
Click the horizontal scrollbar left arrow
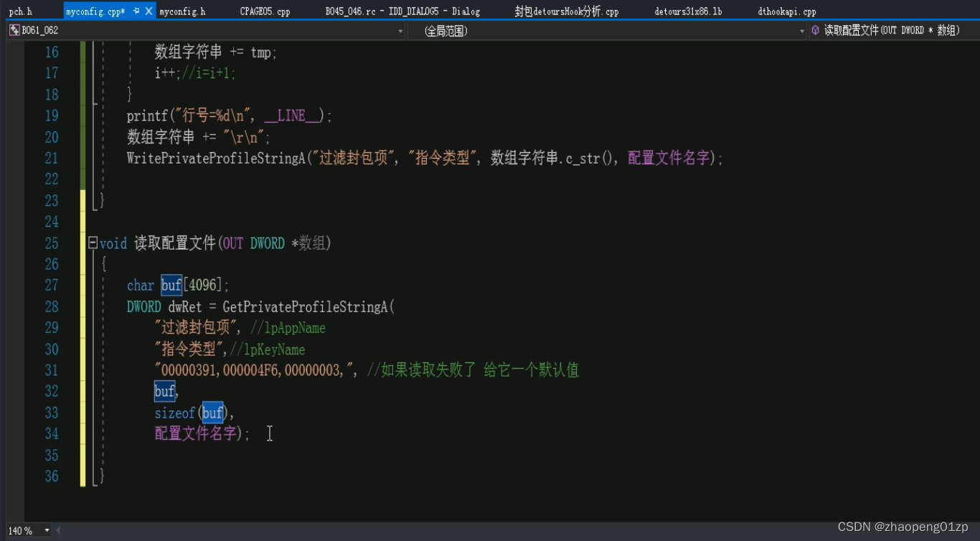coord(59,531)
